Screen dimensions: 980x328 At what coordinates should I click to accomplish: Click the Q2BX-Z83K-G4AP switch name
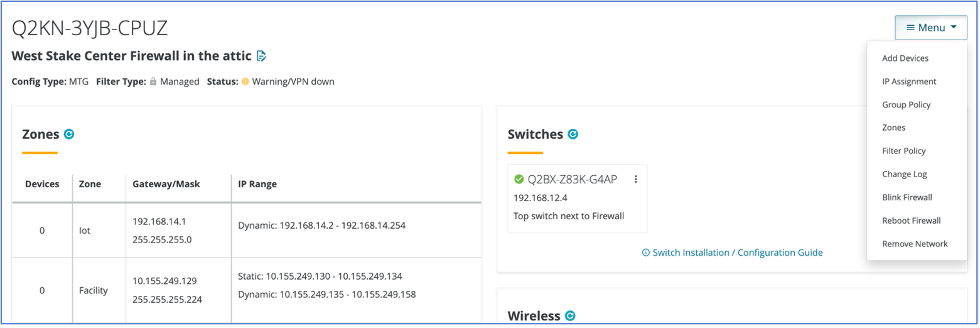tap(572, 180)
